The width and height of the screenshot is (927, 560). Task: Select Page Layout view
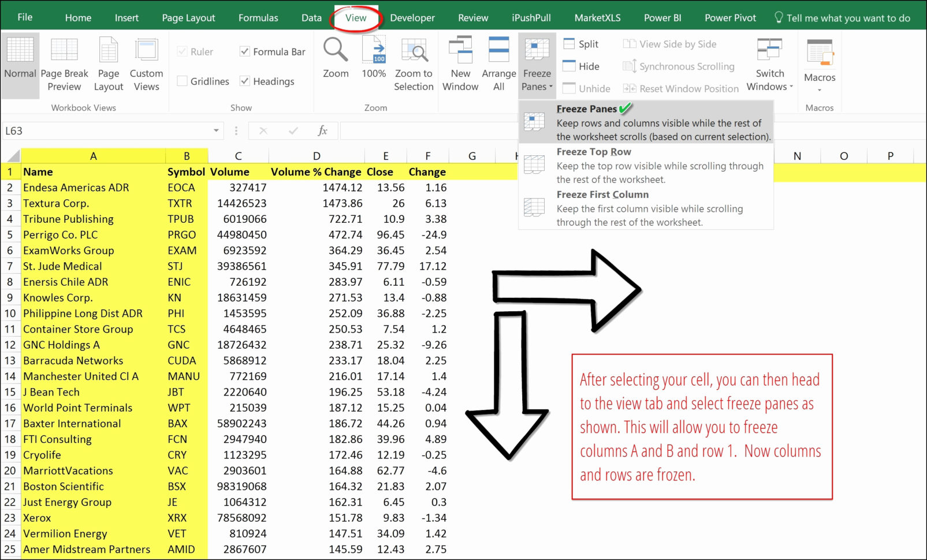coord(108,64)
